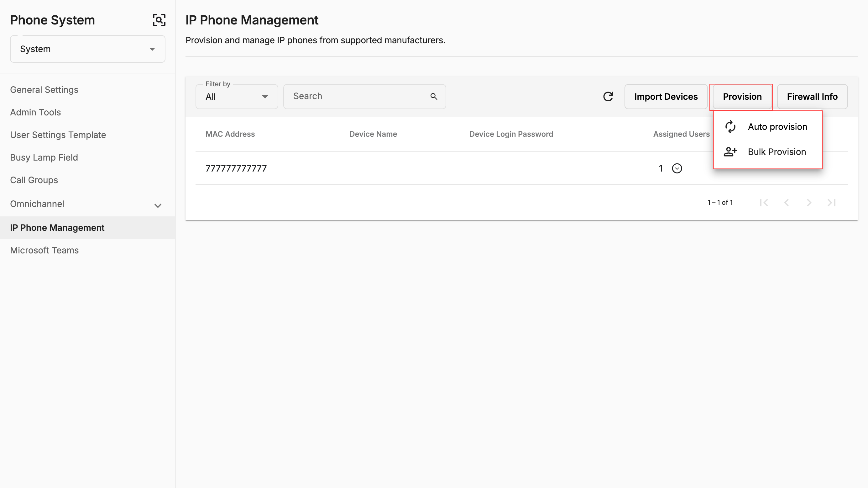Click the MAC address 777777777777 cell
868x488 pixels.
tap(236, 168)
